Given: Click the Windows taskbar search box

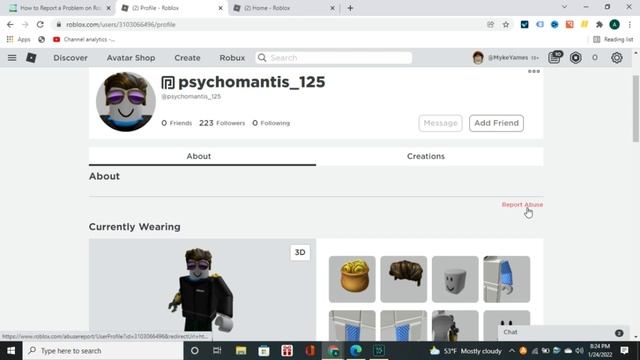Looking at the screenshot, I should pos(103,351).
